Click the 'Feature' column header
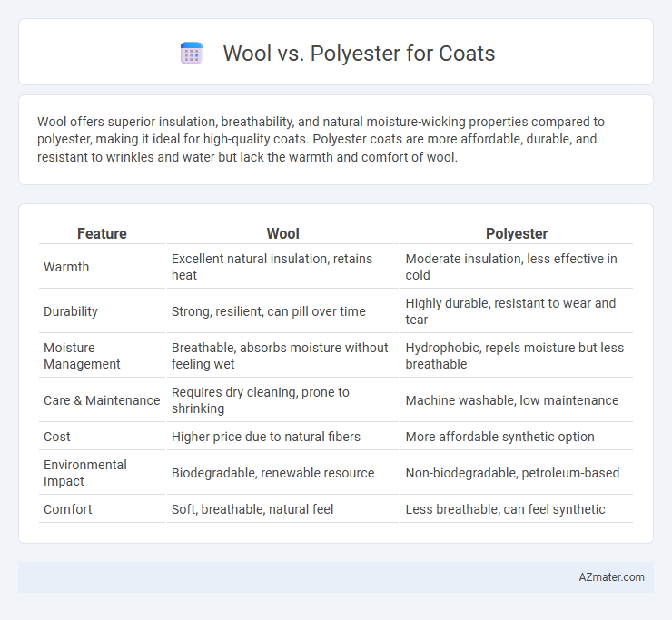 [x=102, y=233]
